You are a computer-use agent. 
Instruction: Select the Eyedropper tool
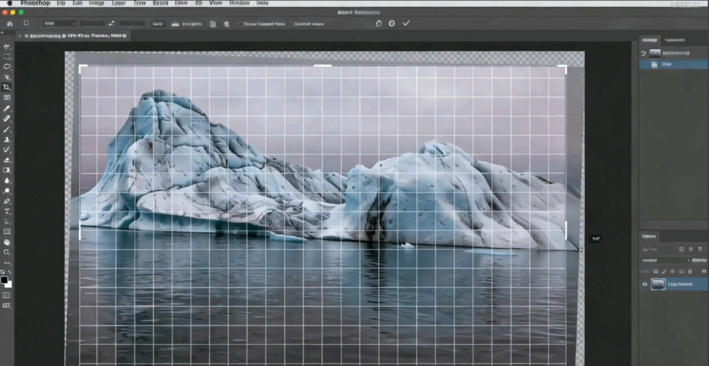(7, 109)
